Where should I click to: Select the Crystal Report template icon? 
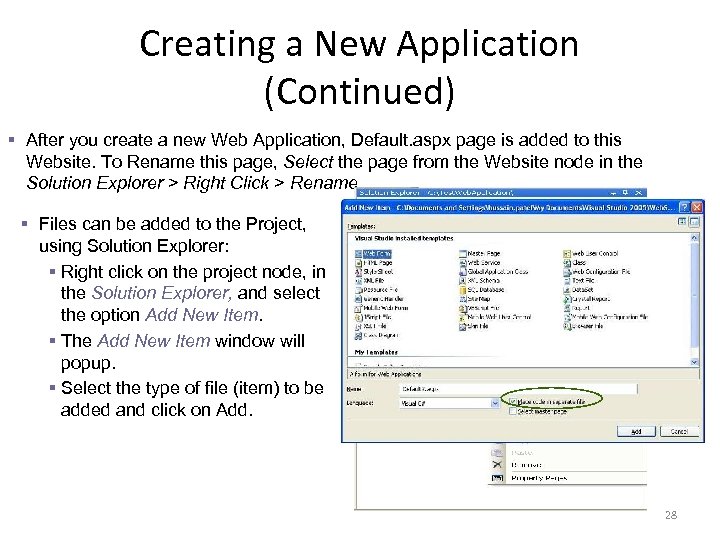tap(567, 299)
